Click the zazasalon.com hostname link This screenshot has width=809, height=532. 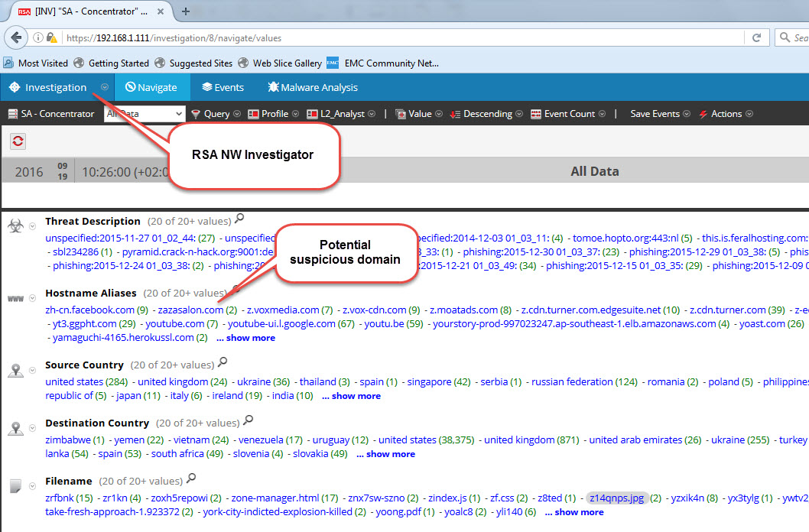[x=190, y=310]
